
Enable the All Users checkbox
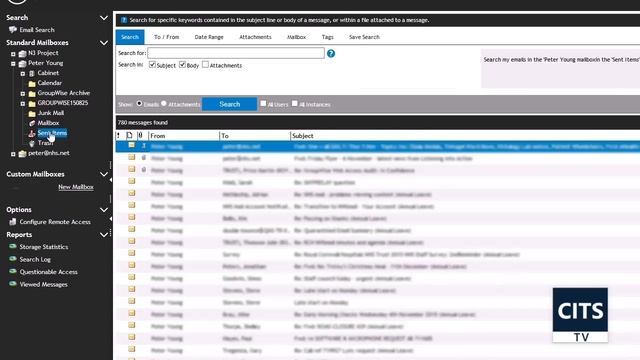click(263, 104)
